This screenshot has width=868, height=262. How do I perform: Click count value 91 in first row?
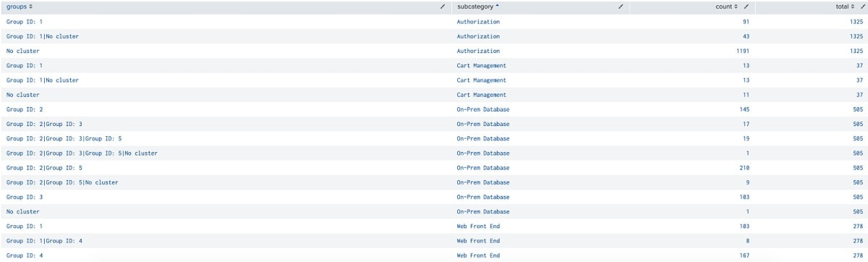tap(745, 22)
